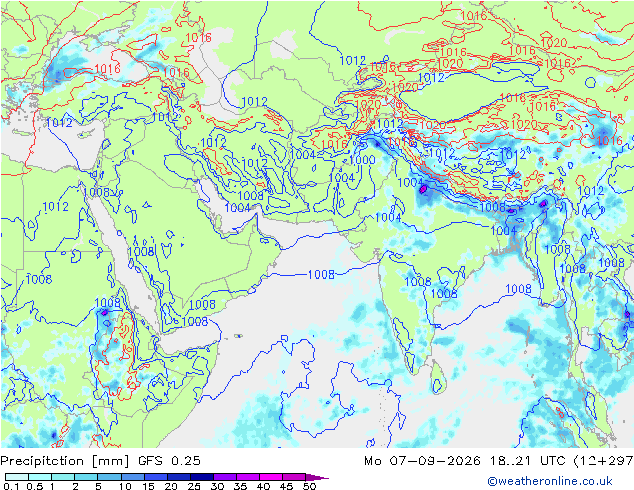Click the 'GFS 0.25' model label
Viewport: 634px width, 490px height.
coord(169,461)
